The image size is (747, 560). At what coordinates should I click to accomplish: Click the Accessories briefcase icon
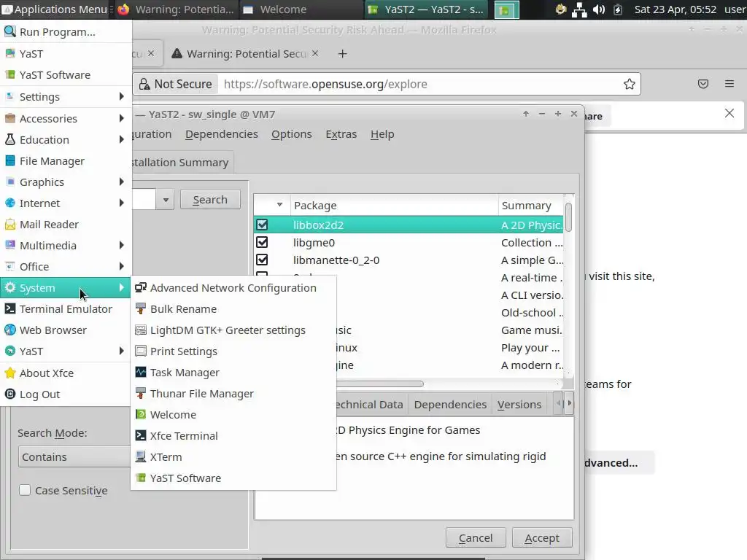coord(10,118)
